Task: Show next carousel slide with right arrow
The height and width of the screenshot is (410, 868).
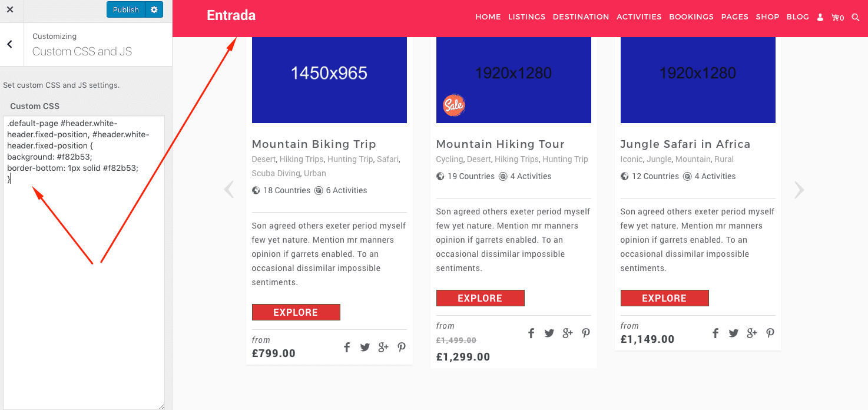Action: click(799, 190)
